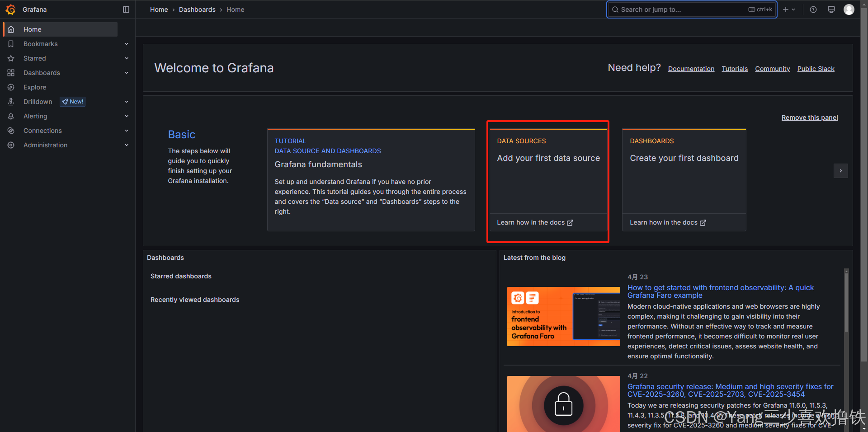
Task: Click the Drilldown icon in sidebar
Action: (x=11, y=102)
